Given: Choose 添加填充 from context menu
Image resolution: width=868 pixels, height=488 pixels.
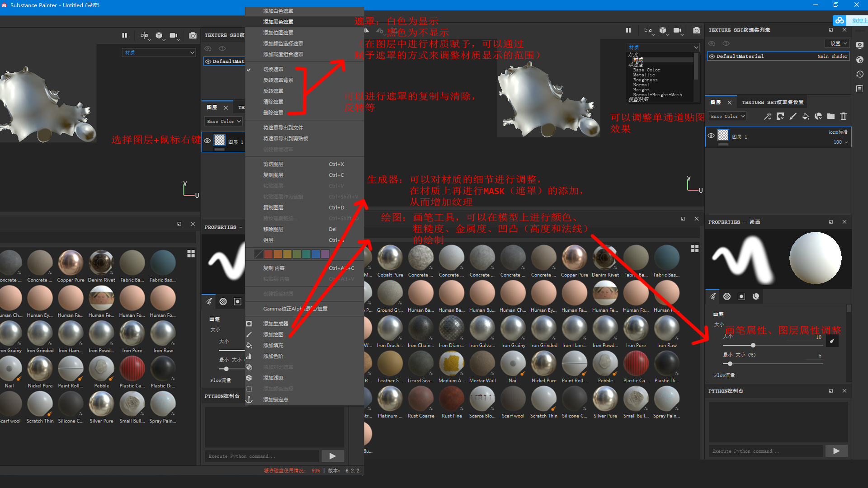Looking at the screenshot, I should point(305,345).
